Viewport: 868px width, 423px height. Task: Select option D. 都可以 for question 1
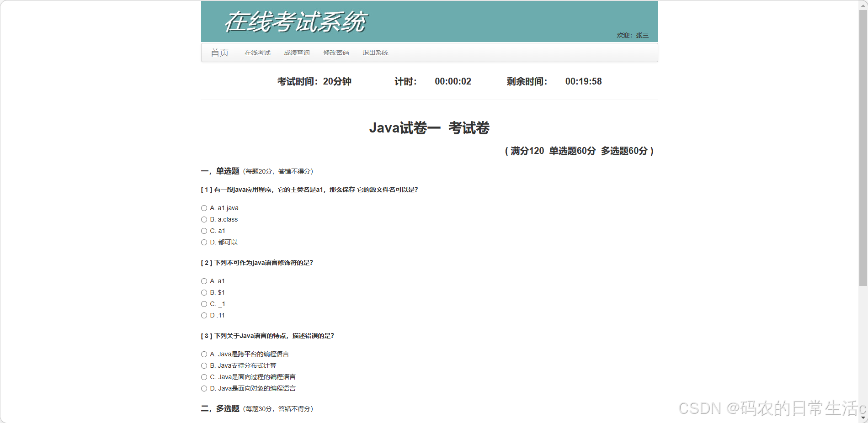point(204,242)
